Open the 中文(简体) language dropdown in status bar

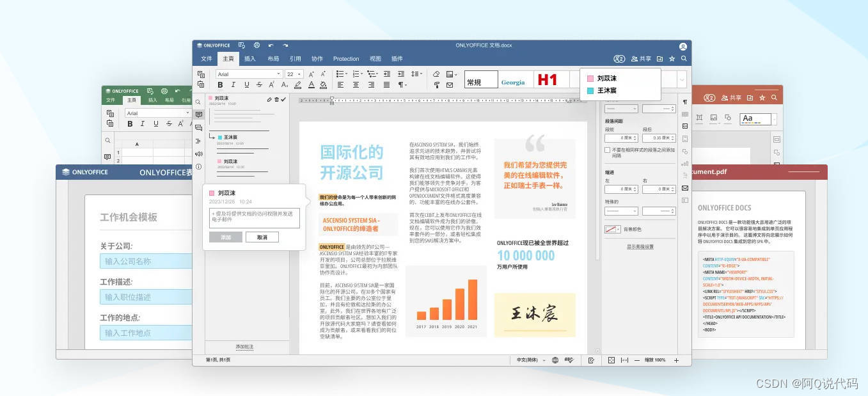tap(531, 360)
